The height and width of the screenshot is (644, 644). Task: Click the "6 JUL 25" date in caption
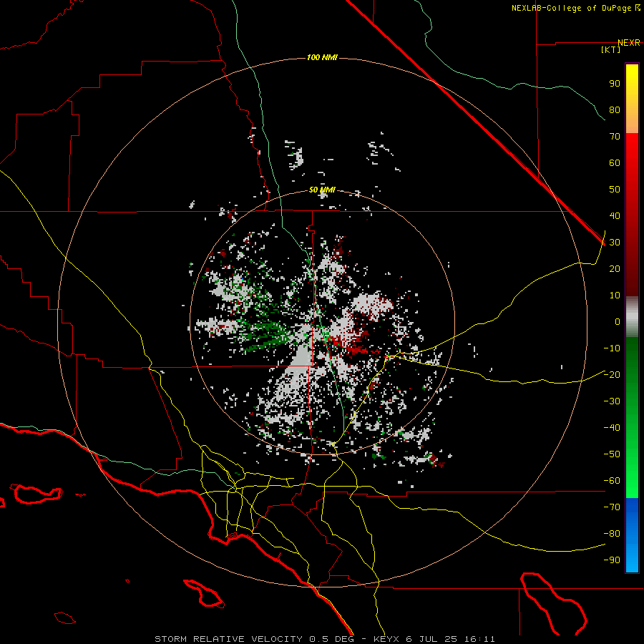click(431, 639)
